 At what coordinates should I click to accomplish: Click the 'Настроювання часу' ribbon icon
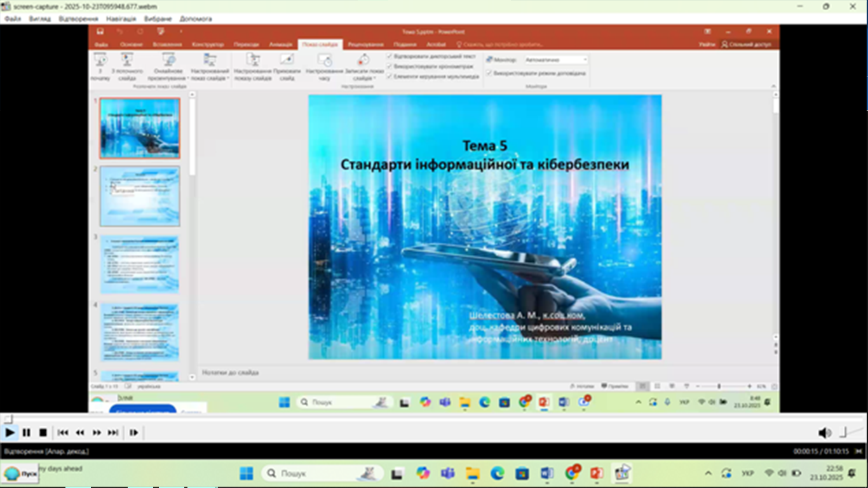pyautogui.click(x=325, y=61)
